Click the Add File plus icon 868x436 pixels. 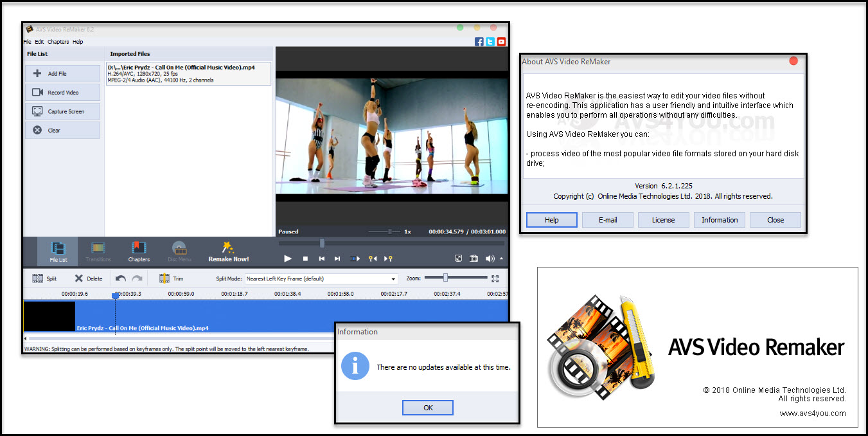click(x=37, y=74)
